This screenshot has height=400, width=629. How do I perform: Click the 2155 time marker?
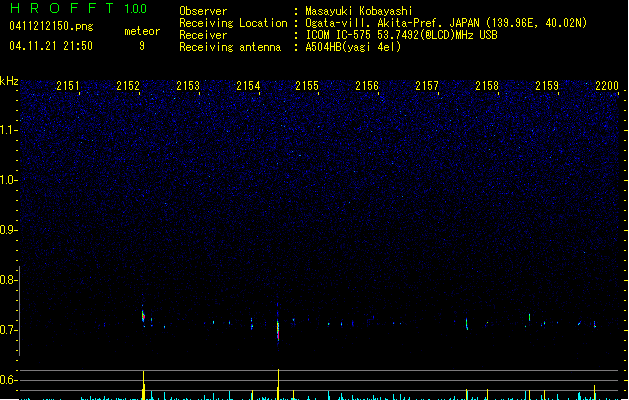tap(307, 86)
